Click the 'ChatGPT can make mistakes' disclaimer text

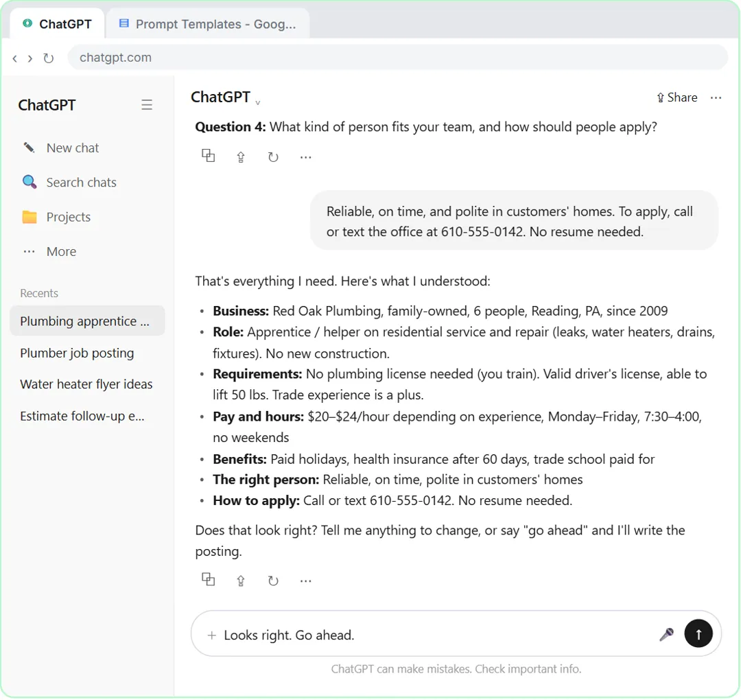point(456,669)
